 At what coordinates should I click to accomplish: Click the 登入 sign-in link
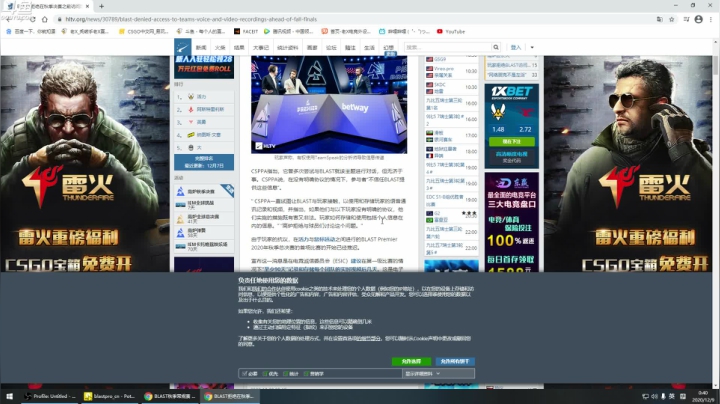pyautogui.click(x=516, y=47)
